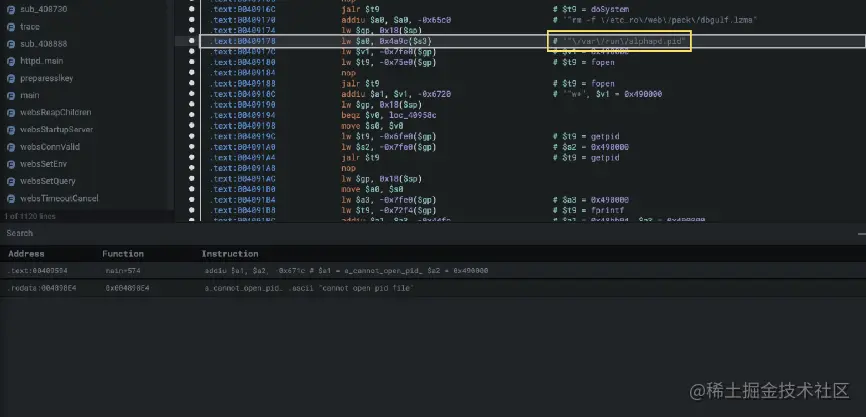Open the Search panel title

tap(20, 233)
